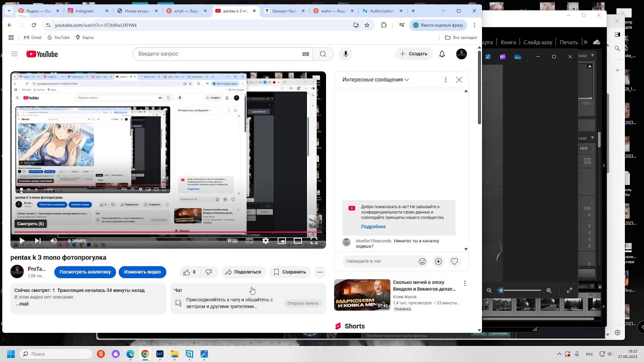
Task: Open options menu for Клим Жуков video
Action: pos(465,283)
